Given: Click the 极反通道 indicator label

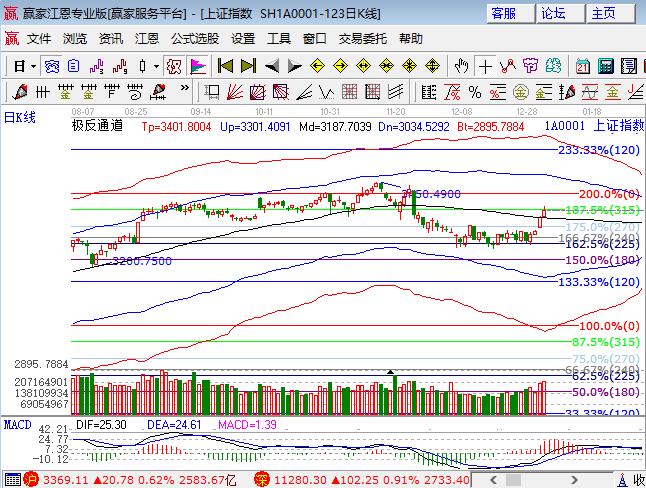Looking at the screenshot, I should (97, 126).
